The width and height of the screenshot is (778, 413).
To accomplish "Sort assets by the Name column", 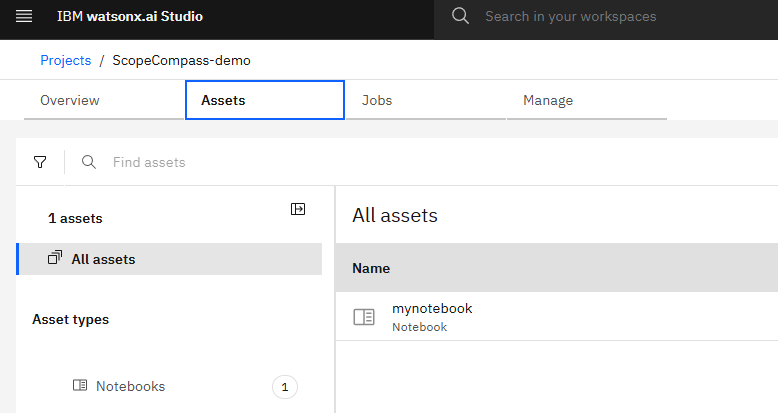I will (x=371, y=268).
